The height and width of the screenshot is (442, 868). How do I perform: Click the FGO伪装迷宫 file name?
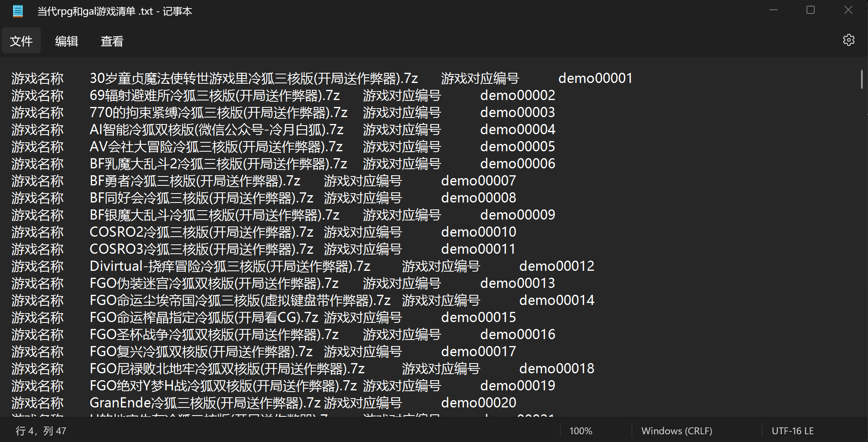214,283
